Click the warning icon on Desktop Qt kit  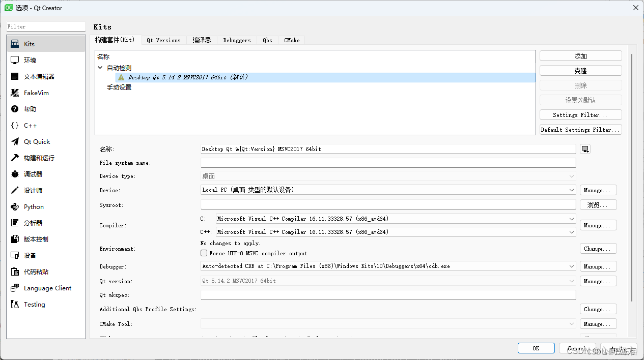[121, 77]
